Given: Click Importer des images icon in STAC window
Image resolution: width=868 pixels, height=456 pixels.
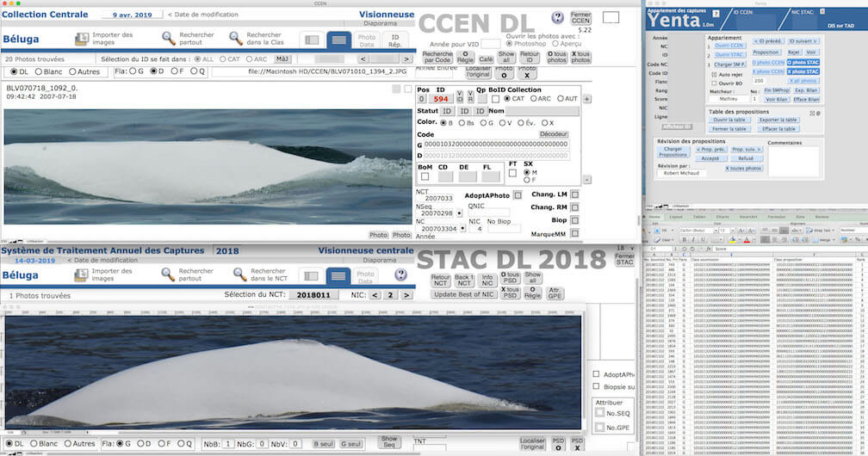Looking at the screenshot, I should click(81, 274).
